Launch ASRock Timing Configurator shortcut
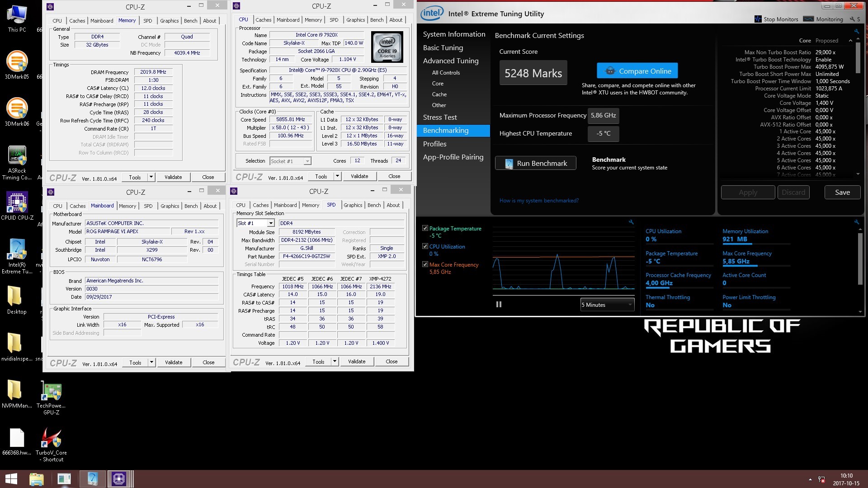 17,163
